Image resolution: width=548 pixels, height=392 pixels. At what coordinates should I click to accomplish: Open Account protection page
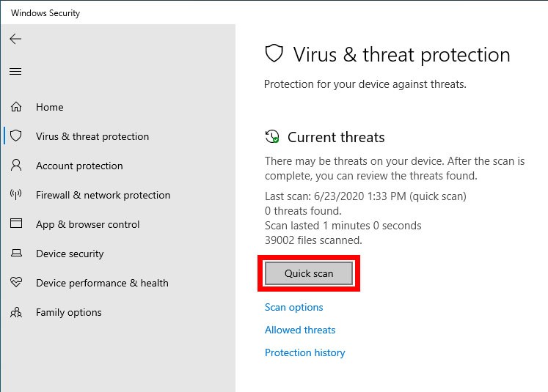[79, 166]
